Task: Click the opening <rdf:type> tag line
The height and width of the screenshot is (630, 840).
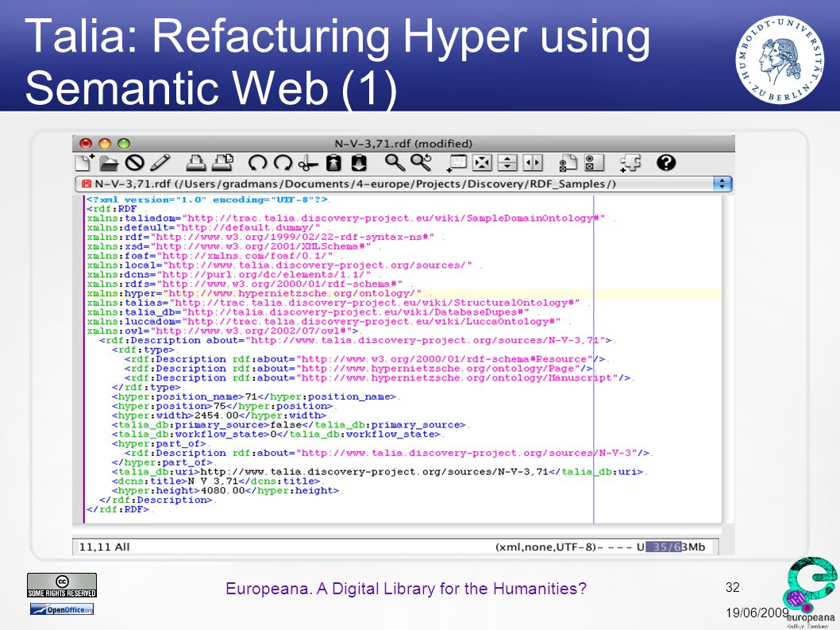Action: coord(144,350)
